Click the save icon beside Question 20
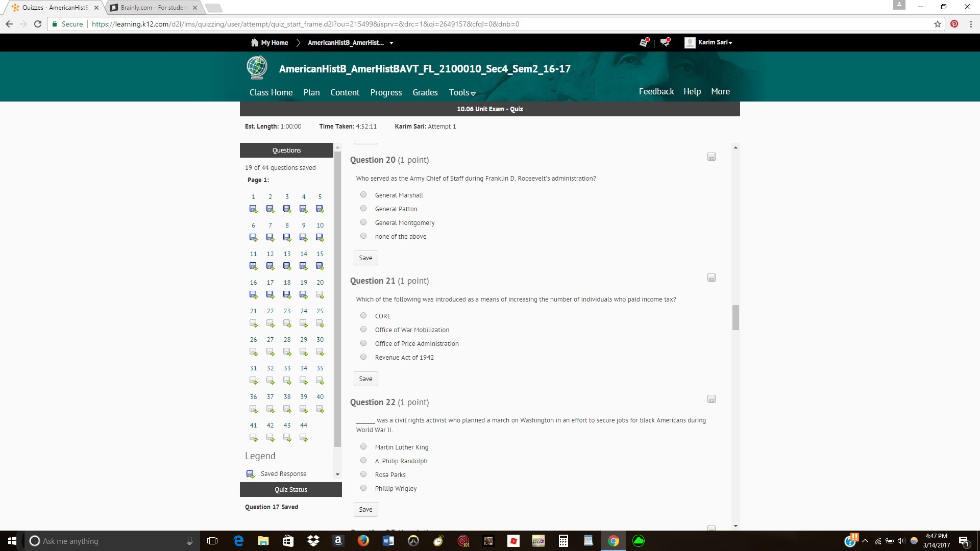The width and height of the screenshot is (980, 551). (x=712, y=157)
